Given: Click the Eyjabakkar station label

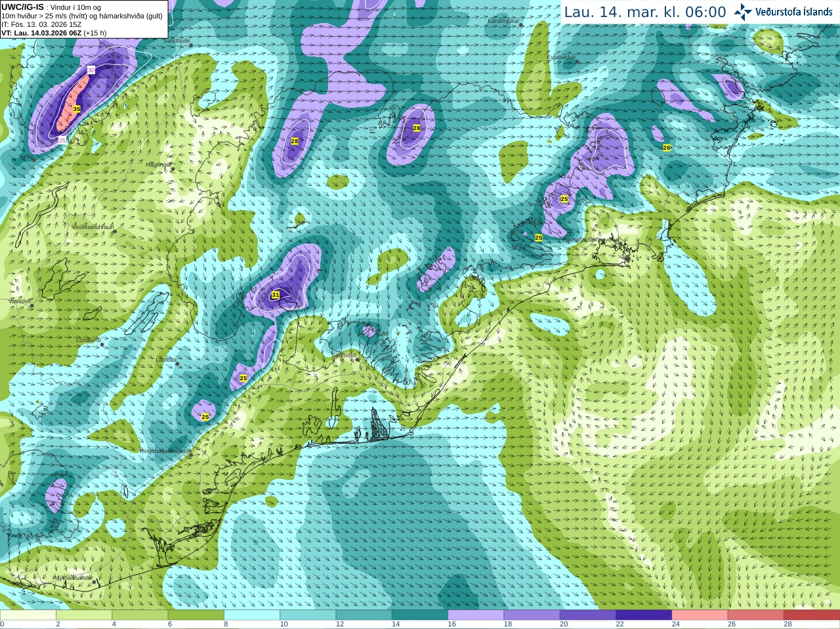Looking at the screenshot, I should pos(562,57).
